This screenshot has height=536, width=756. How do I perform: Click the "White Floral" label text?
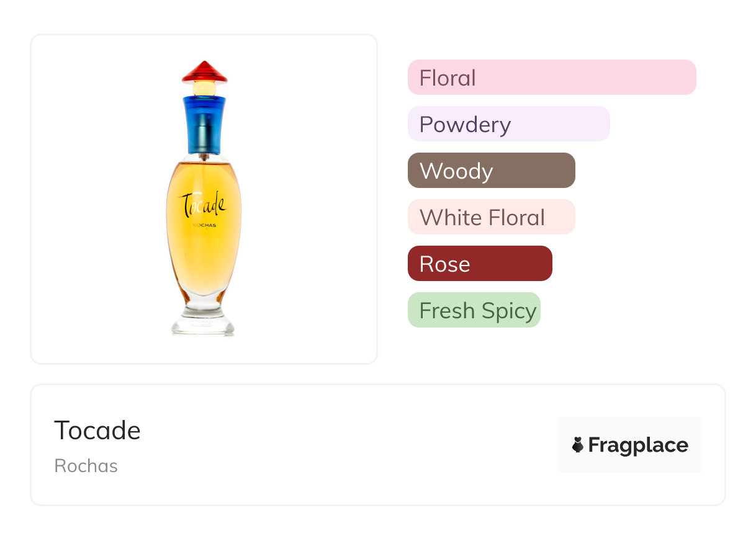click(482, 218)
